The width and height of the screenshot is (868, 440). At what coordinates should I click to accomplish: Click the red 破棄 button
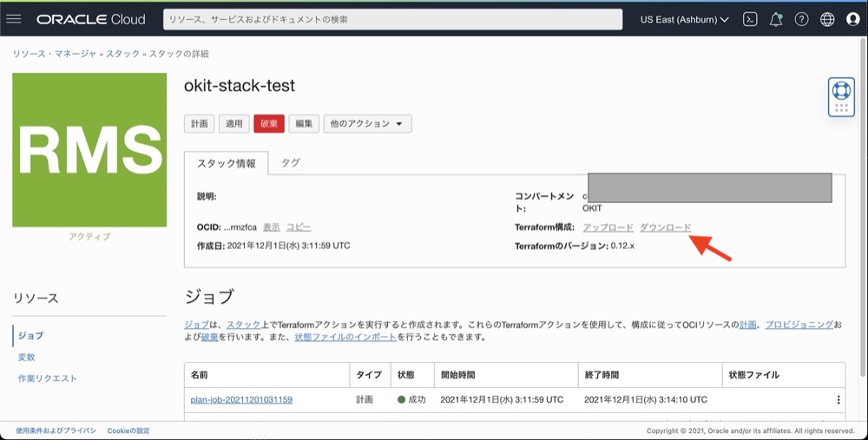269,124
